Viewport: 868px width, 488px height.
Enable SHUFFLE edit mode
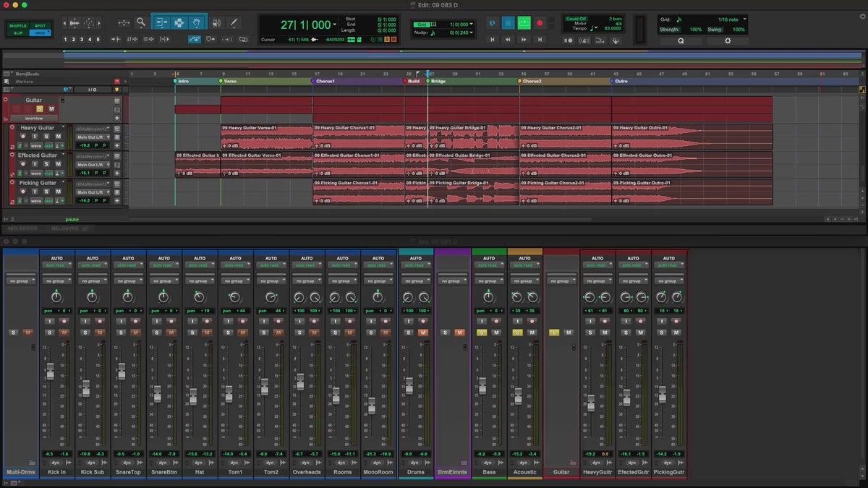click(x=18, y=26)
